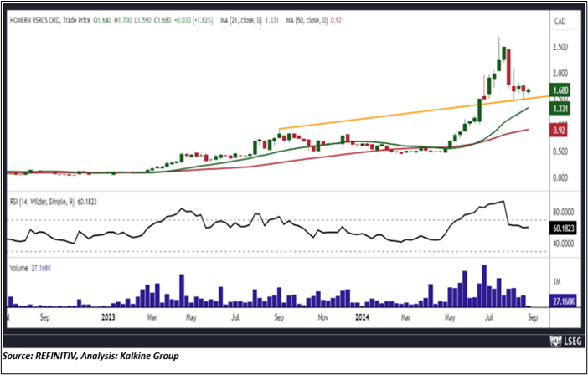
Task: Click the 2.500 price axis label
Action: (560, 47)
